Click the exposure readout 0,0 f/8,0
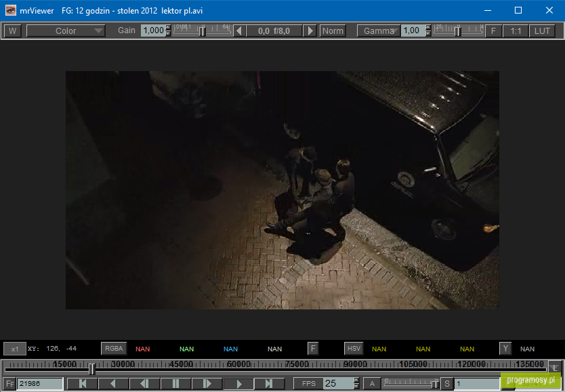This screenshot has width=565, height=392. coord(274,31)
